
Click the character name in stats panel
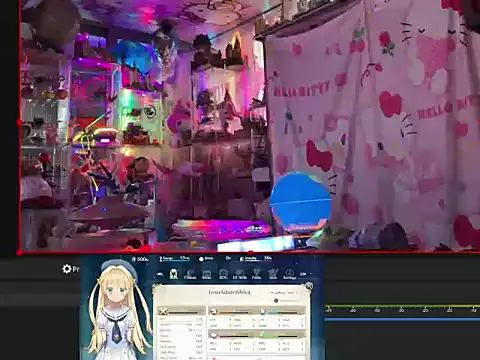(x=229, y=292)
